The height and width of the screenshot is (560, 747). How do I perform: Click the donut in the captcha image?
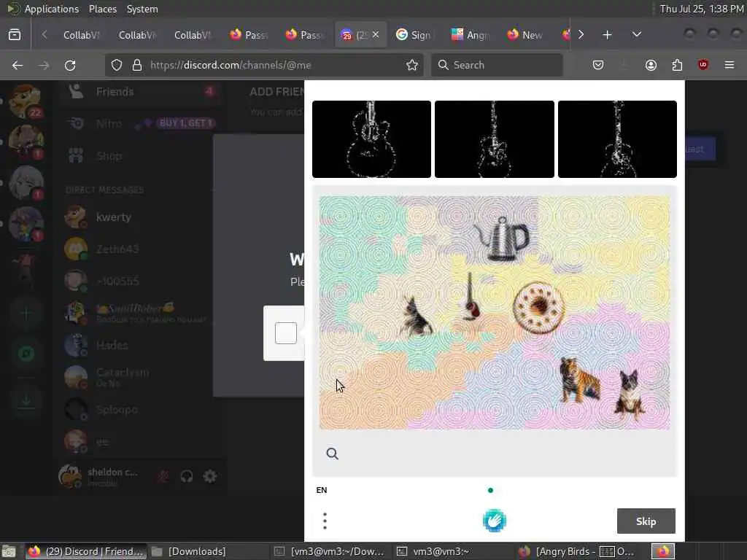[538, 308]
